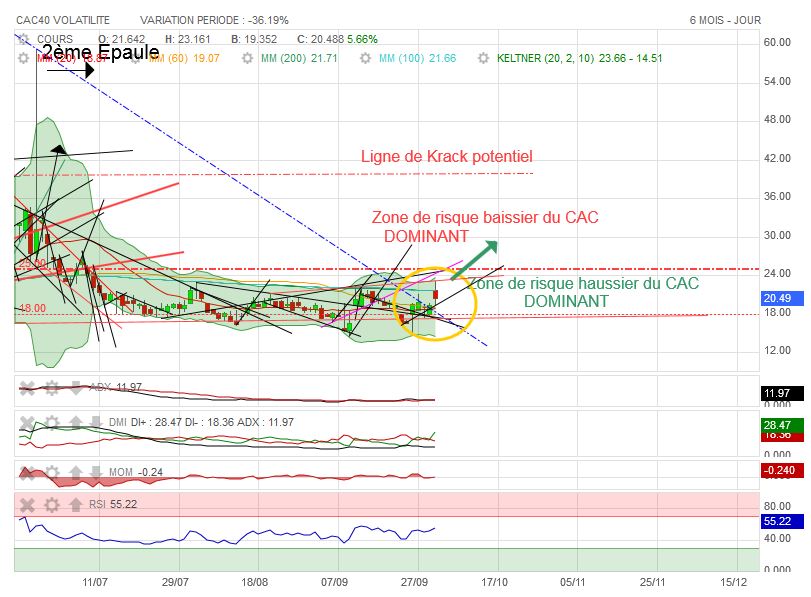Move the ADX panel down

pyautogui.click(x=76, y=387)
